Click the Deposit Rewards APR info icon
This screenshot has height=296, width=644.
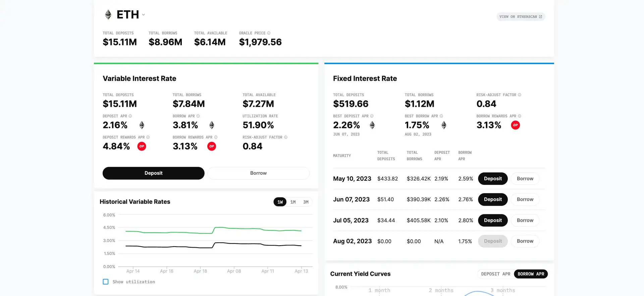pos(148,137)
